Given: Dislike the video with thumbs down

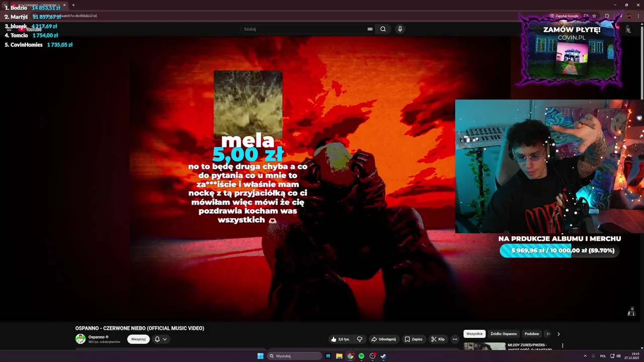Looking at the screenshot, I should click(360, 339).
